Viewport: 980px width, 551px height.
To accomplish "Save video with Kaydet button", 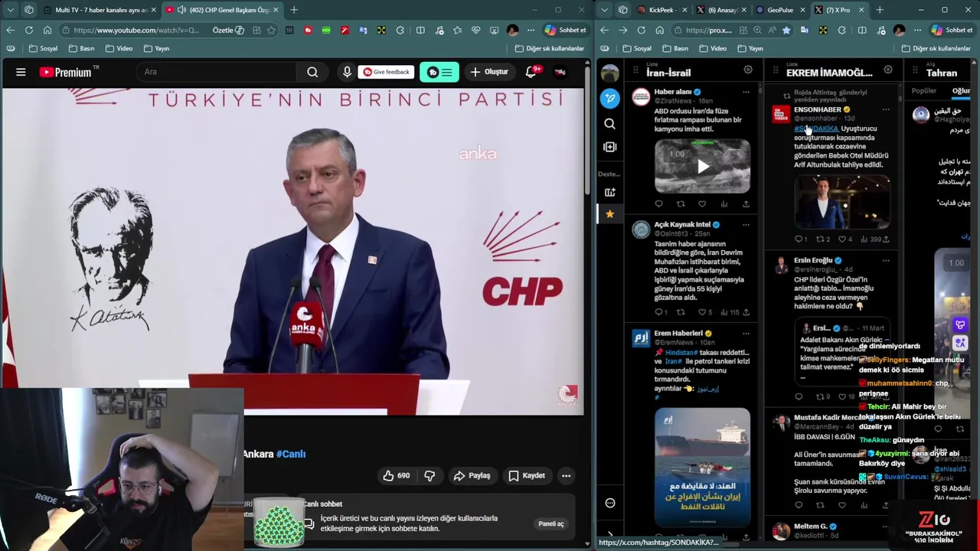I will click(527, 475).
